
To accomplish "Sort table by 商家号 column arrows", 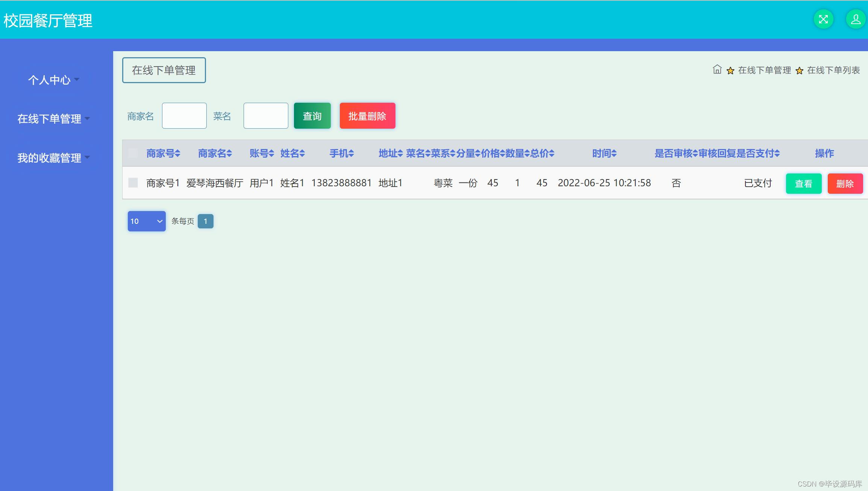I will point(177,154).
